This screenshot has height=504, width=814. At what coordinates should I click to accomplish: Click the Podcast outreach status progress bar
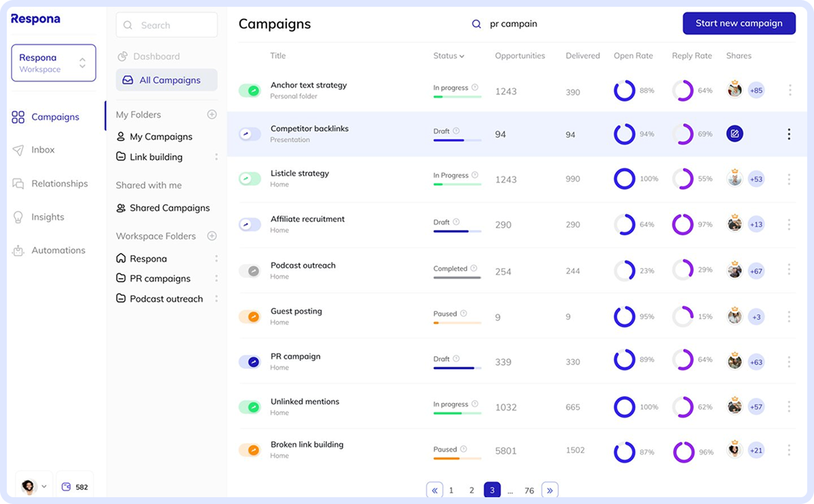457,277
